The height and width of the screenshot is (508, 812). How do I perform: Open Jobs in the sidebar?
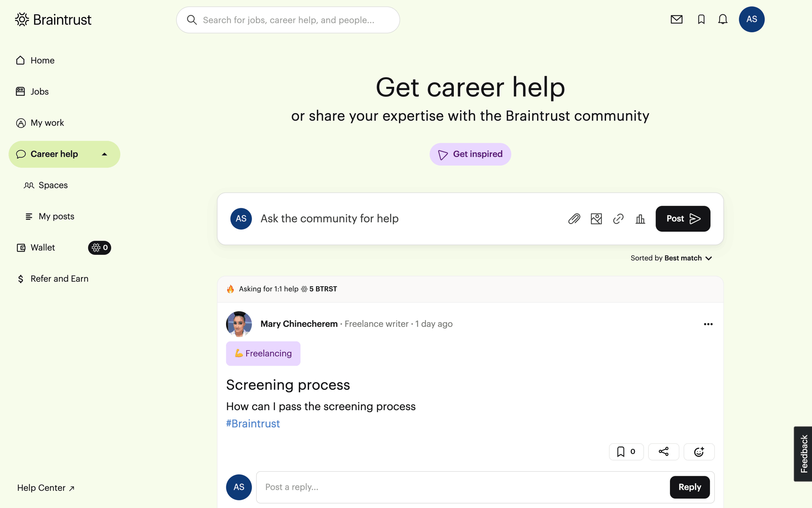coord(32,91)
